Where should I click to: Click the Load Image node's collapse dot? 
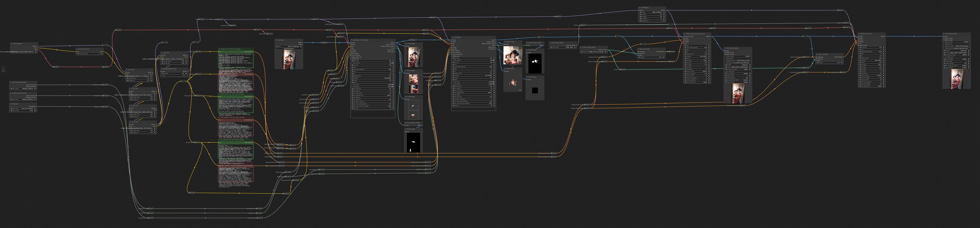(276, 40)
